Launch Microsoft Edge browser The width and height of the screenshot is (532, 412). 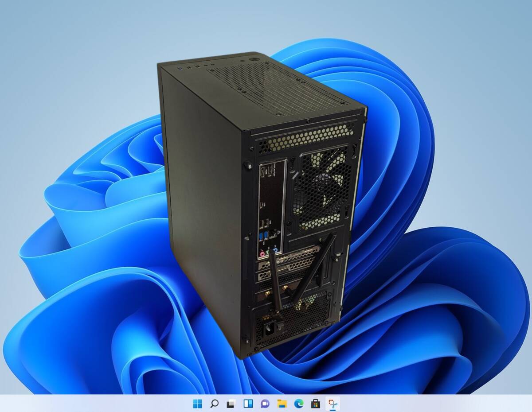[x=298, y=404]
